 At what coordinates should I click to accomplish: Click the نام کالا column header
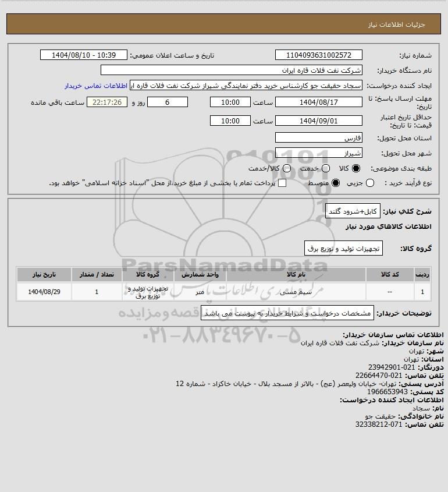296,275
